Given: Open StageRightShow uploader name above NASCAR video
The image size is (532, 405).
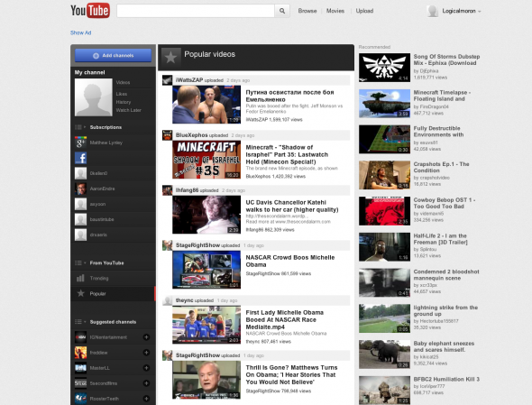Looking at the screenshot, I should (x=197, y=245).
